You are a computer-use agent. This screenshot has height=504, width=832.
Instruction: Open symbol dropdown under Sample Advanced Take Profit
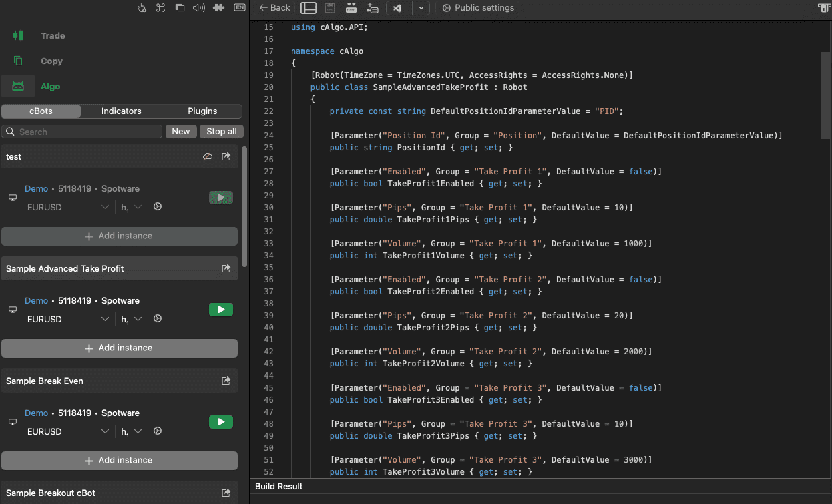[68, 320]
